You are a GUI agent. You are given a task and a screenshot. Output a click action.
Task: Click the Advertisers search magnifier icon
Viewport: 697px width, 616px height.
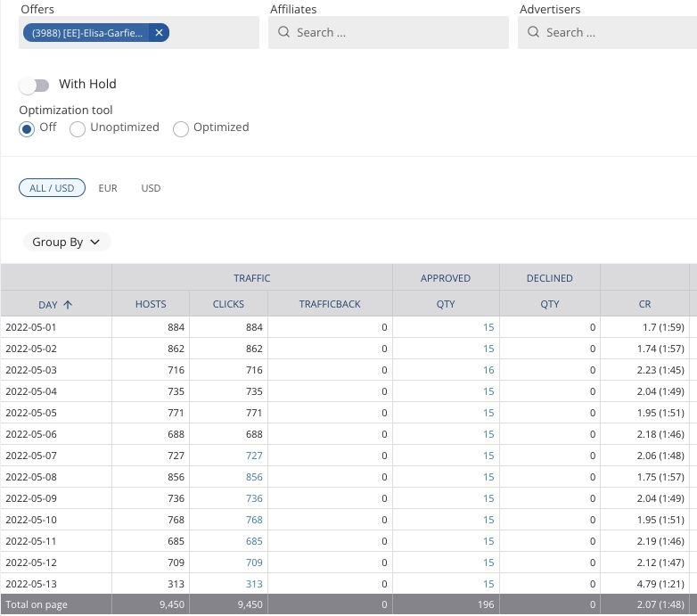pyautogui.click(x=534, y=33)
